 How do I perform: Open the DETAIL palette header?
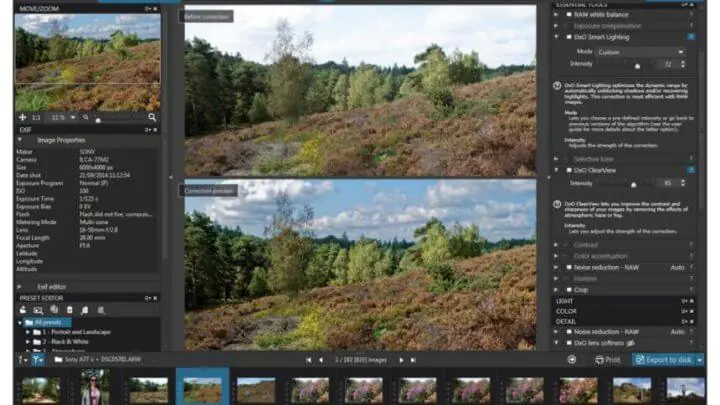click(x=624, y=321)
